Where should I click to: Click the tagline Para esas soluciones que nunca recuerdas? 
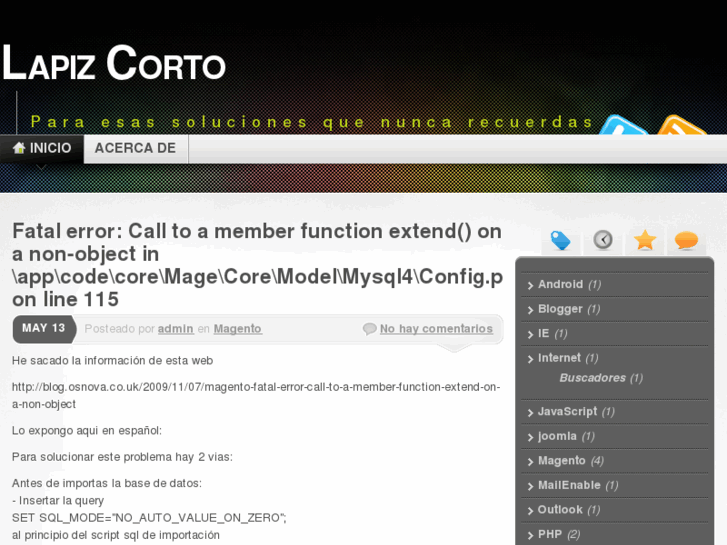click(x=312, y=122)
